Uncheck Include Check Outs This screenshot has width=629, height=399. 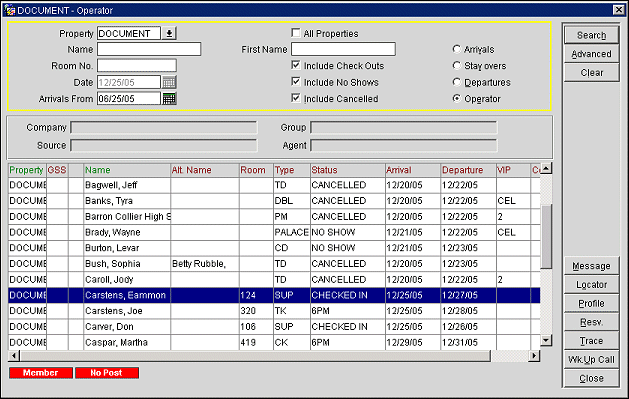coord(296,65)
